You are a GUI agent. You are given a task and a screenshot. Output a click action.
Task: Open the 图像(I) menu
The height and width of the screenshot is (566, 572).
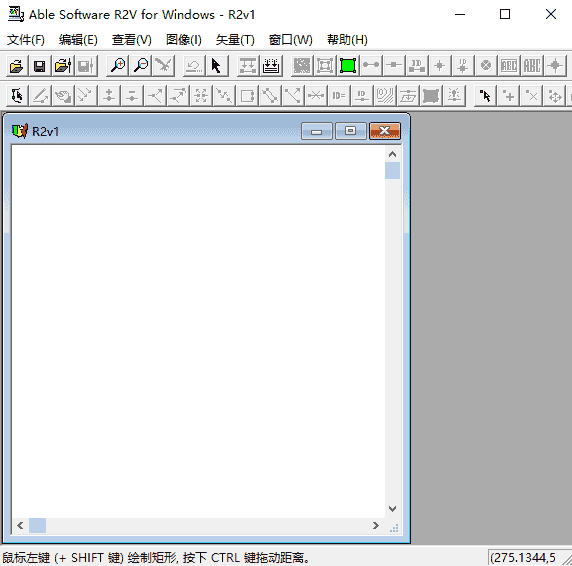pyautogui.click(x=183, y=39)
